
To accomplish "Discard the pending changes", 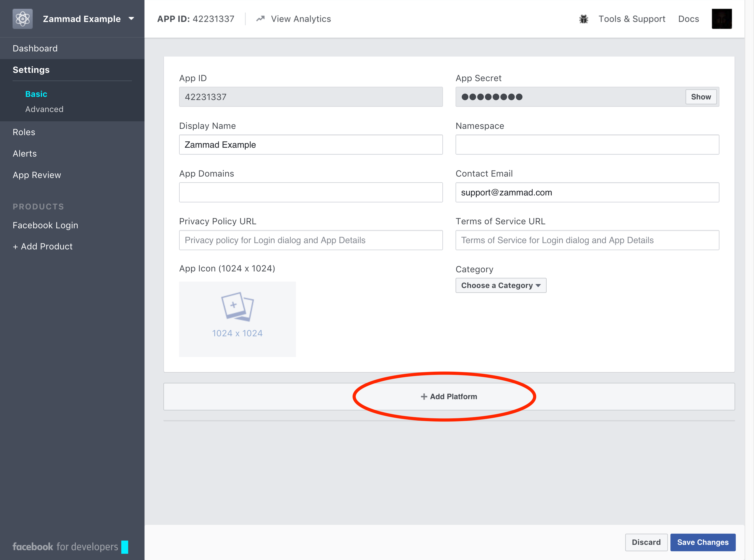I will point(646,542).
